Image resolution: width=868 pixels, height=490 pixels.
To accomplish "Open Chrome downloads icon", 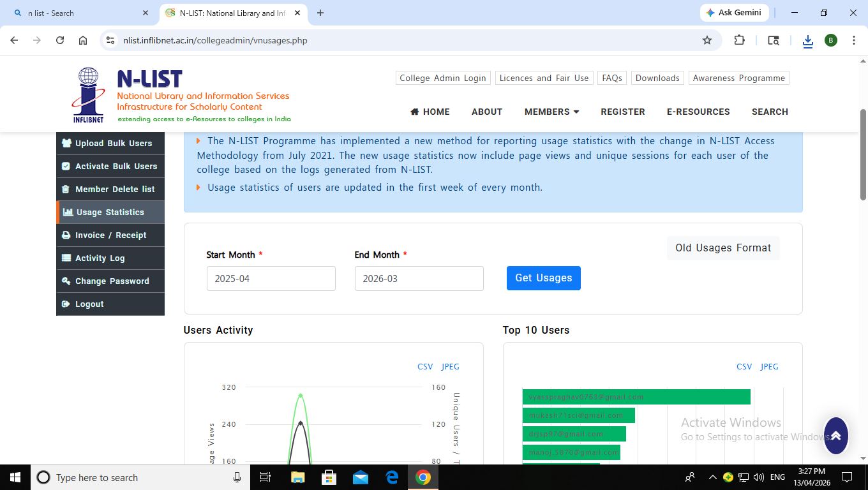I will click(807, 40).
